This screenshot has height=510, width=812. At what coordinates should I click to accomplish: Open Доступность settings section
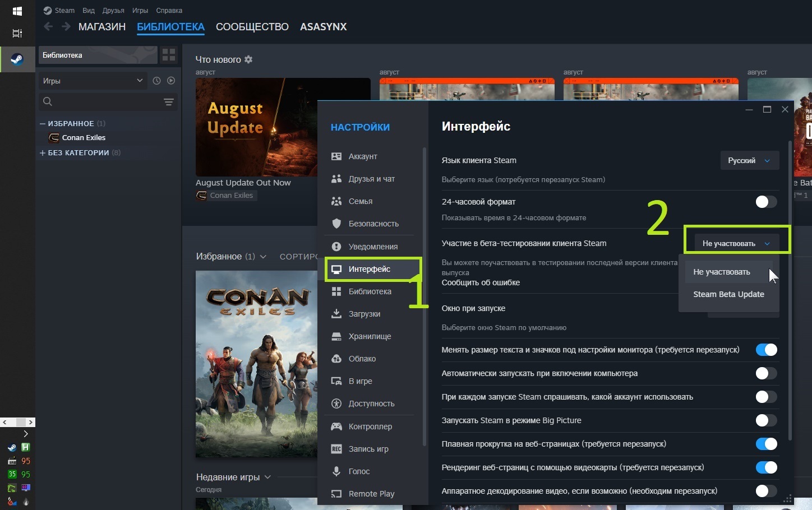pyautogui.click(x=372, y=404)
